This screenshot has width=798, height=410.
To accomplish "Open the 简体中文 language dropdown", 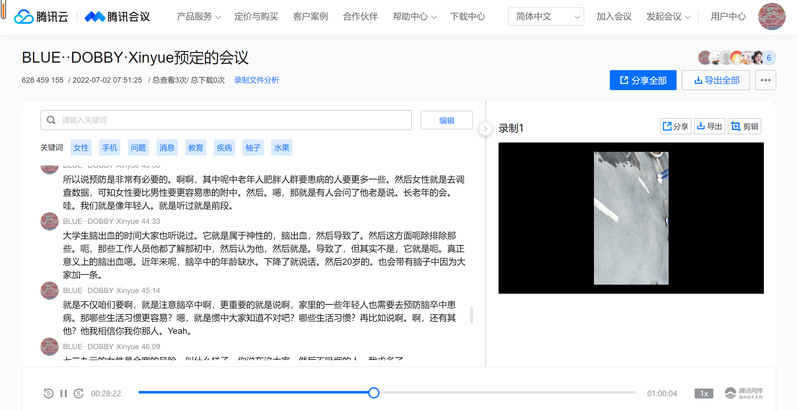I will coord(546,17).
